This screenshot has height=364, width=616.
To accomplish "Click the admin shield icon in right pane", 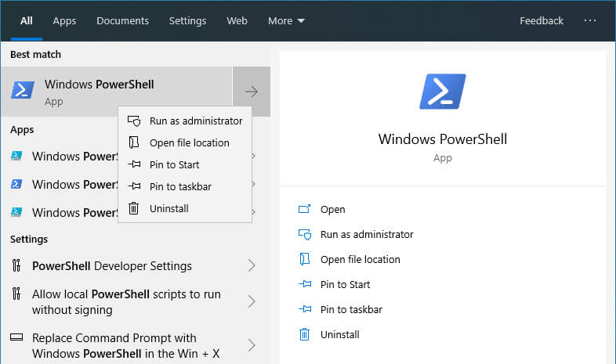I will click(x=304, y=234).
